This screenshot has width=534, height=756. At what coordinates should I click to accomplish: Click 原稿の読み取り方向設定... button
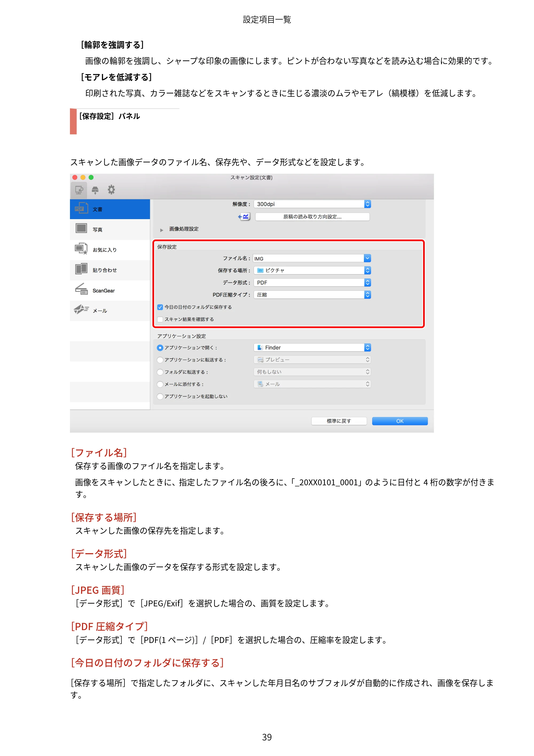[312, 217]
